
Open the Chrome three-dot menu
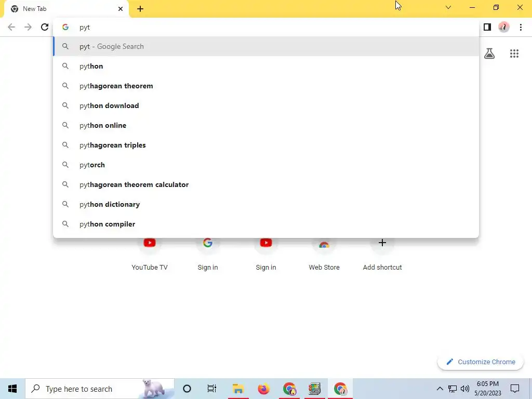coord(521,27)
